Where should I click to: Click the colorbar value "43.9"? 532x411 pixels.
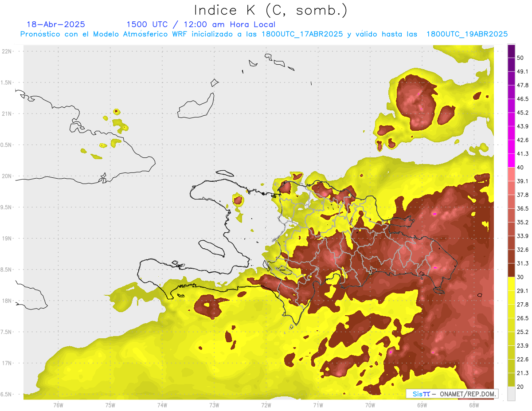click(523, 126)
